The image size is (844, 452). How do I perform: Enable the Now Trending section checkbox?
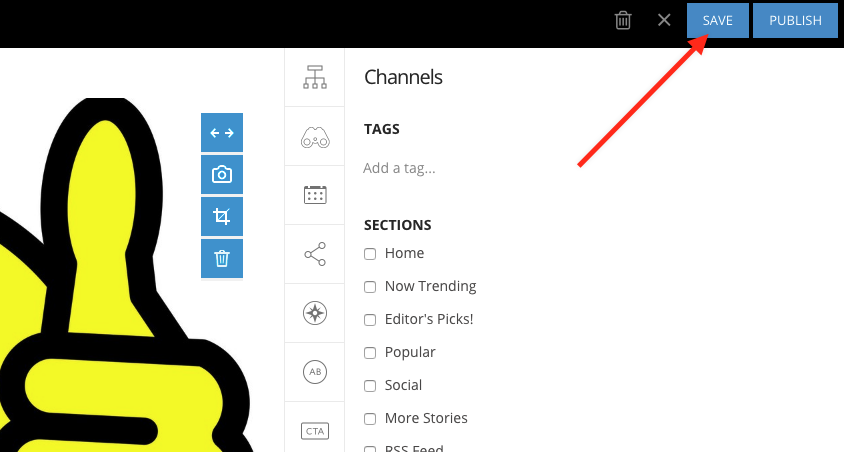(x=370, y=287)
